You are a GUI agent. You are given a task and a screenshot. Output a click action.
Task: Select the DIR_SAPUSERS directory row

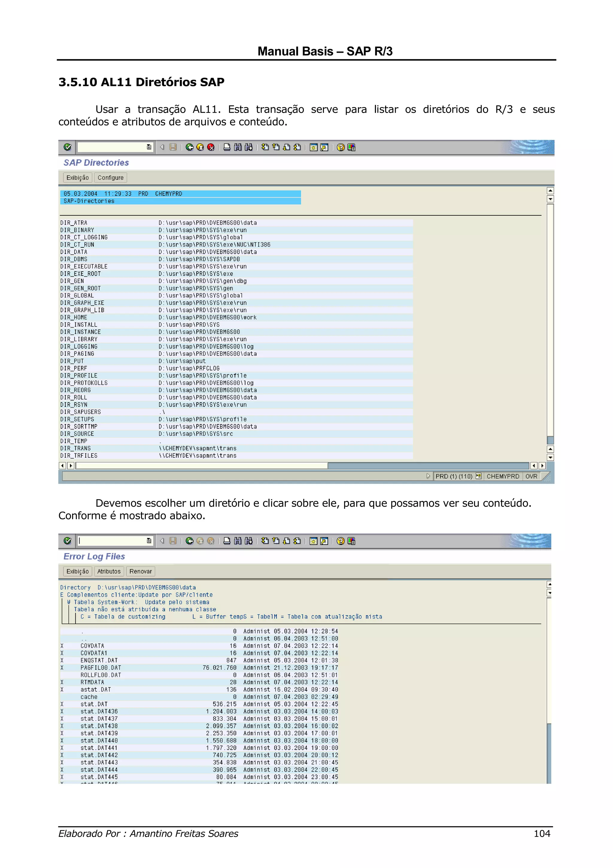[x=236, y=412]
